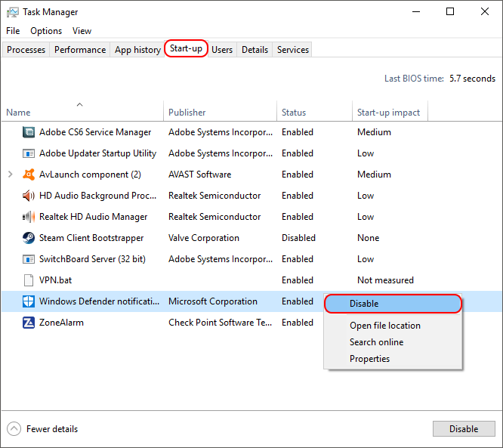Click Medium impact for Adobe CS6 Service Manager

(374, 132)
